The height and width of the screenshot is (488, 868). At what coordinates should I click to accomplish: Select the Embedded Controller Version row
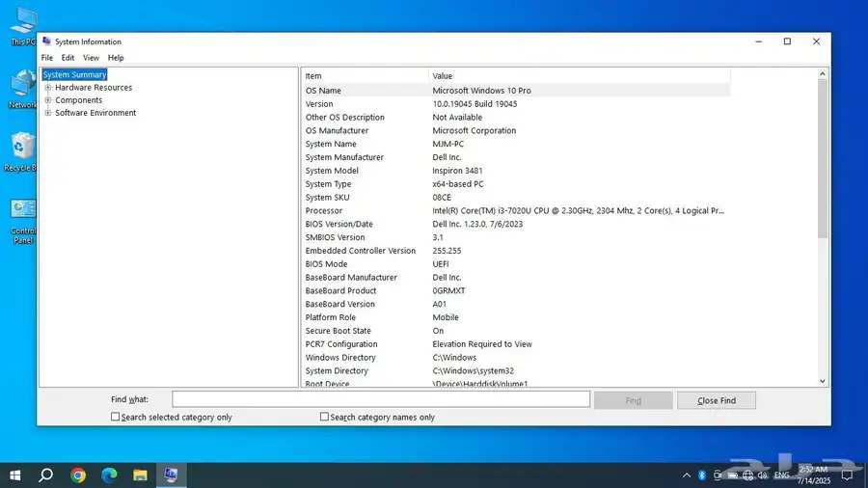(x=516, y=251)
